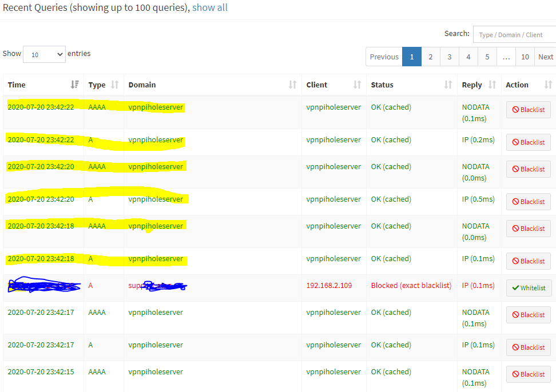Go to the Next page
Viewport: 556px width, 392px height.
(545, 57)
